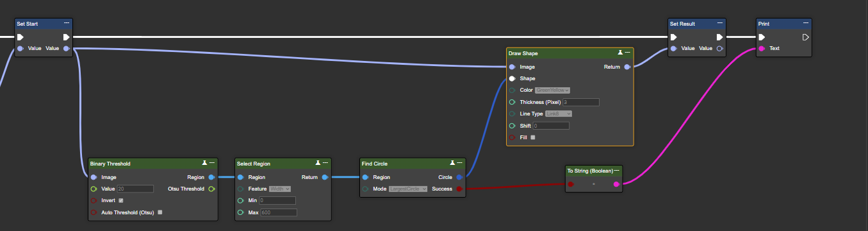Screen dimensions: 868x231
Task: Click the Min input field in Select Region
Action: (277, 200)
